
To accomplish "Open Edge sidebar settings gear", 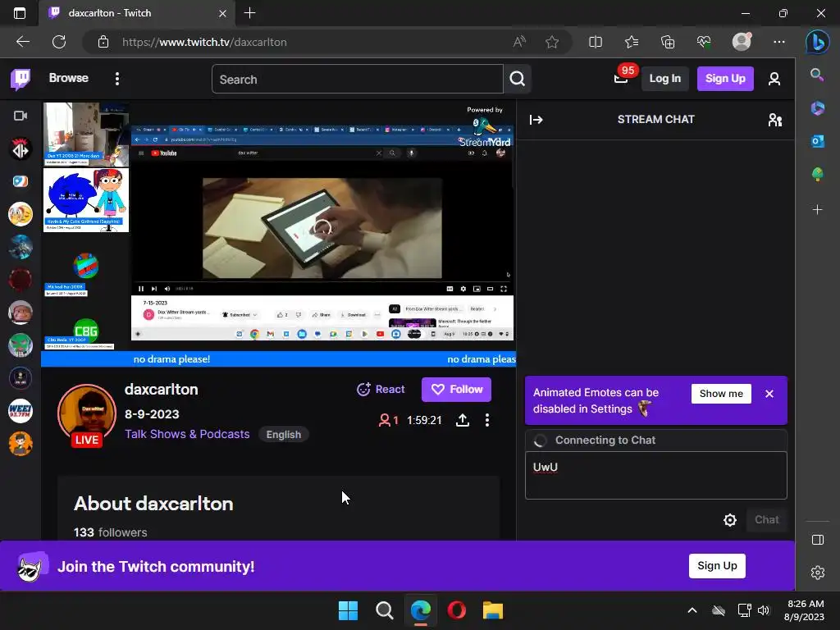I will pyautogui.click(x=818, y=572).
